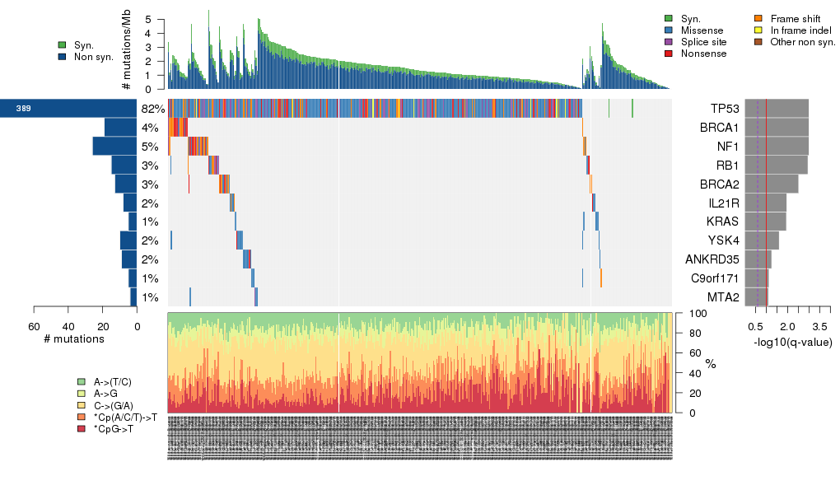Click the NF1 mutation count bar
Screen dimensions: 840x504
(x=114, y=147)
